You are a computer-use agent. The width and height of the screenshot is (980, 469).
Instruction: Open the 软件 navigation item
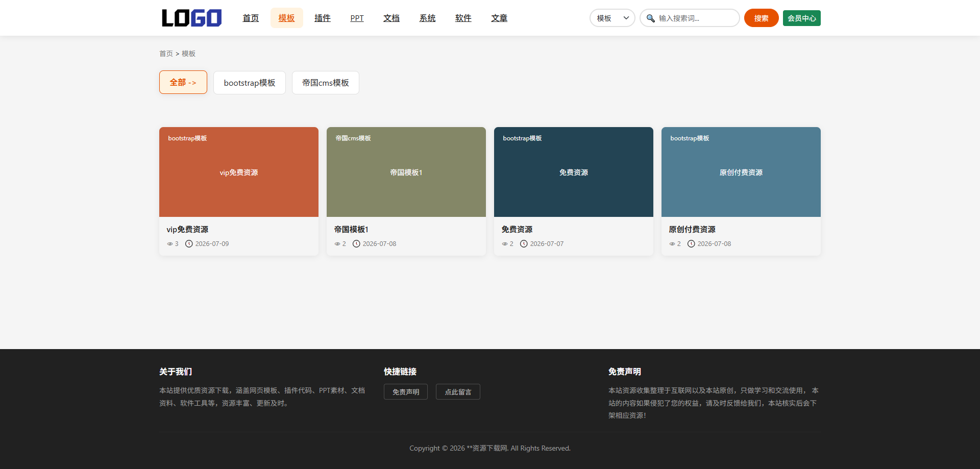click(x=463, y=18)
